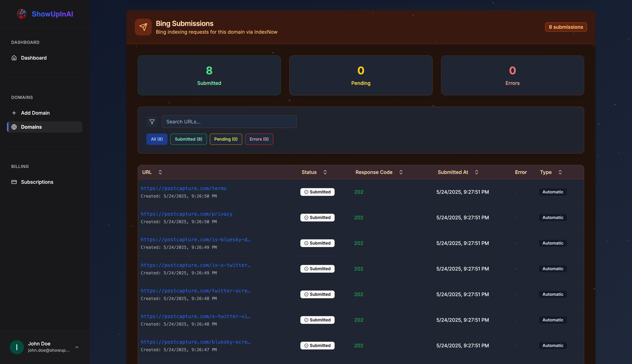
Task: Click John Doe's avatar circle
Action: pos(17,347)
